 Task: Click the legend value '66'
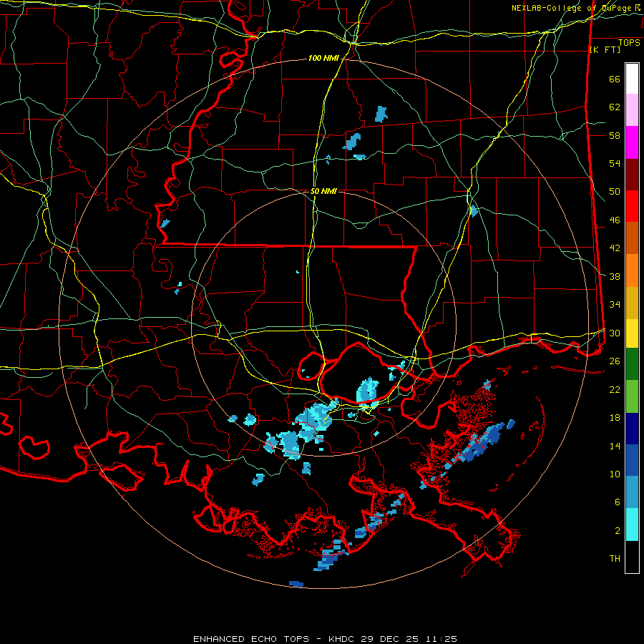coord(615,79)
